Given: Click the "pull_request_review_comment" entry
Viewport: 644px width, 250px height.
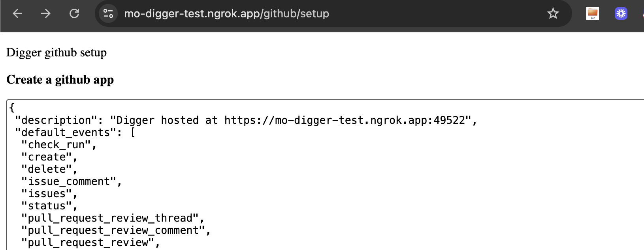Looking at the screenshot, I should [116, 230].
